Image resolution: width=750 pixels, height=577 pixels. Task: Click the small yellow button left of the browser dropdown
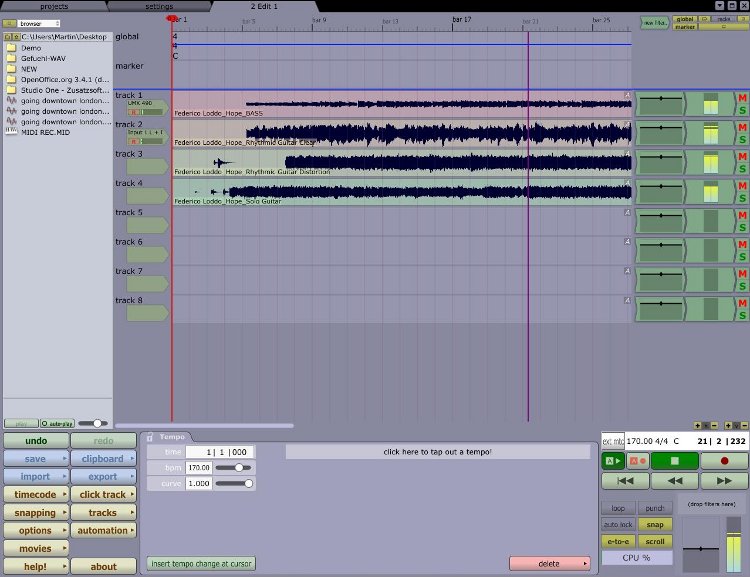(9, 23)
